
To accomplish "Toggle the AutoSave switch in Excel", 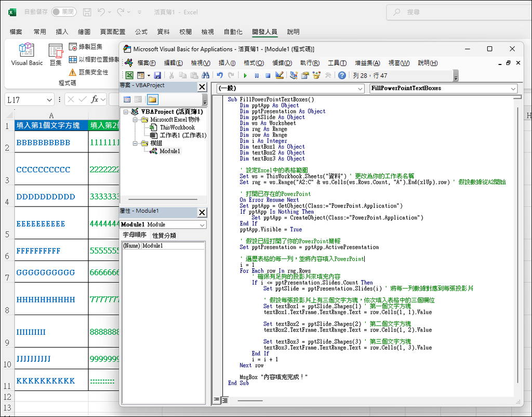I will [63, 11].
